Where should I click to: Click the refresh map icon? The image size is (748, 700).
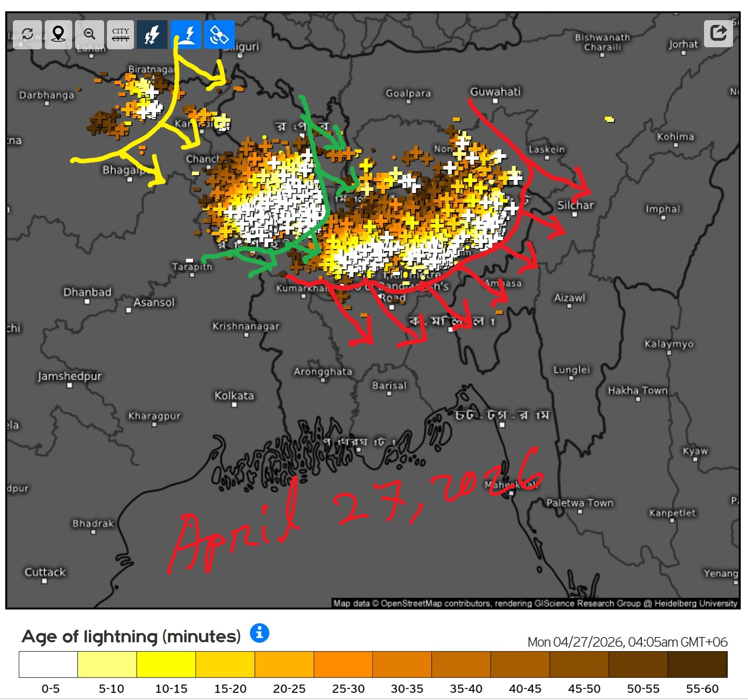[27, 34]
